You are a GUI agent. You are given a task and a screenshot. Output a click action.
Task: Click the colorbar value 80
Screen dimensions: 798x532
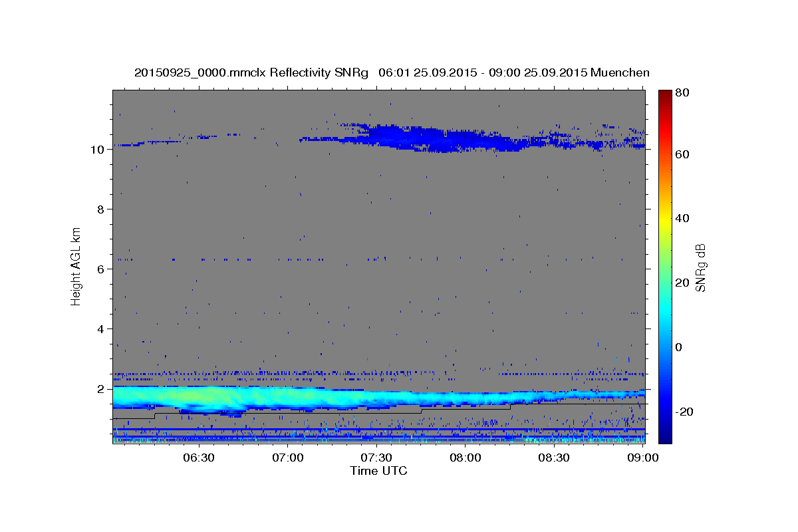pyautogui.click(x=682, y=93)
